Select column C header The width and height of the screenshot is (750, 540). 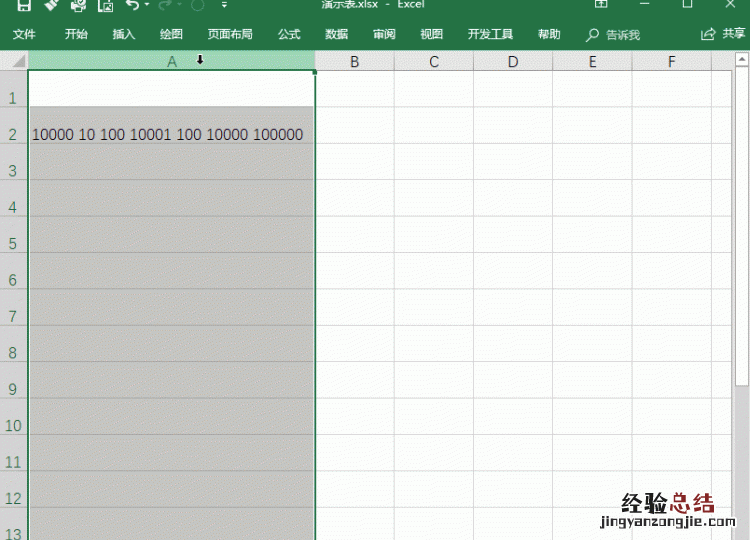[434, 61]
